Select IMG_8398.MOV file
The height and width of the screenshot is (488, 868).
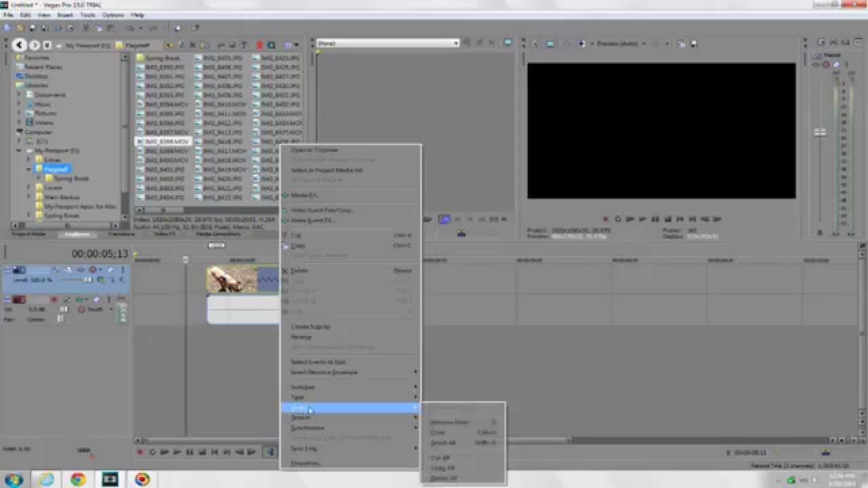point(163,142)
